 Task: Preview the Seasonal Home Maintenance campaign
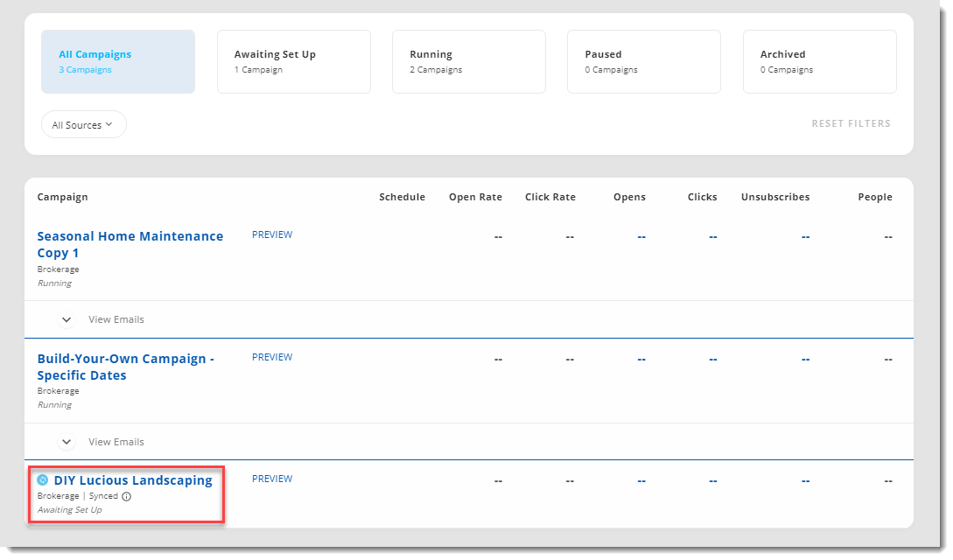point(272,235)
